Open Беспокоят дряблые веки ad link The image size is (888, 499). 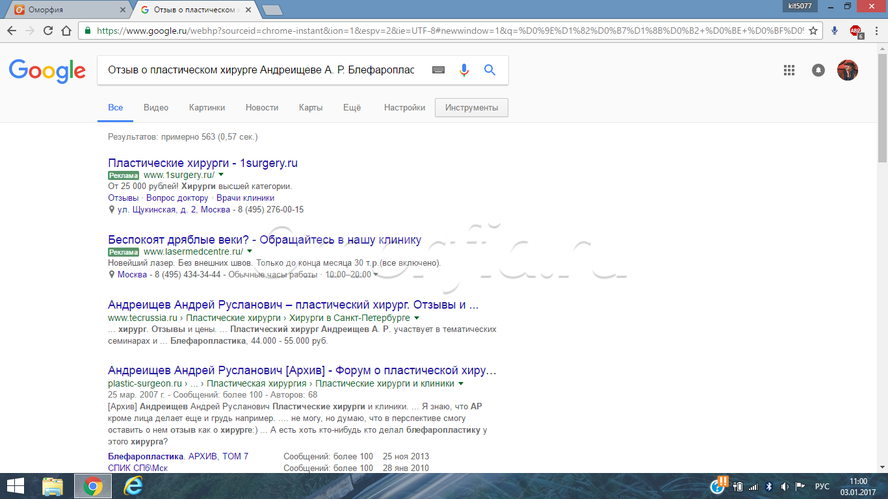point(264,240)
